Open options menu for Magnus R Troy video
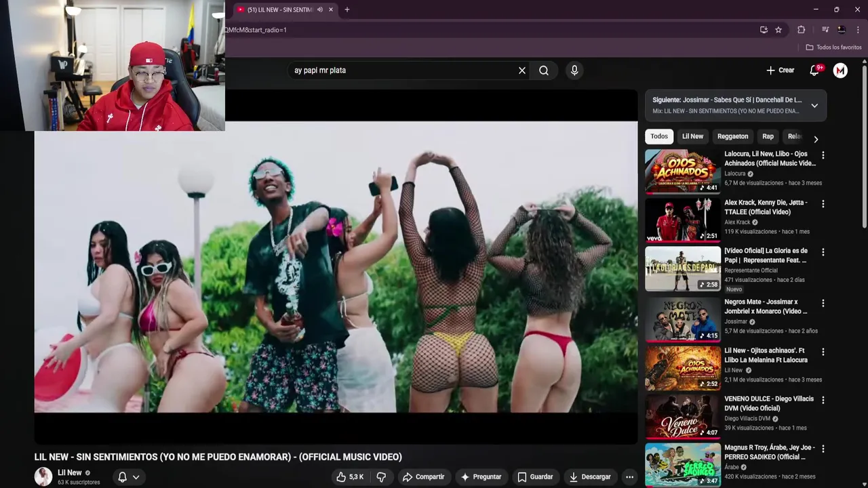Viewport: 868px width, 488px height. tap(823, 449)
